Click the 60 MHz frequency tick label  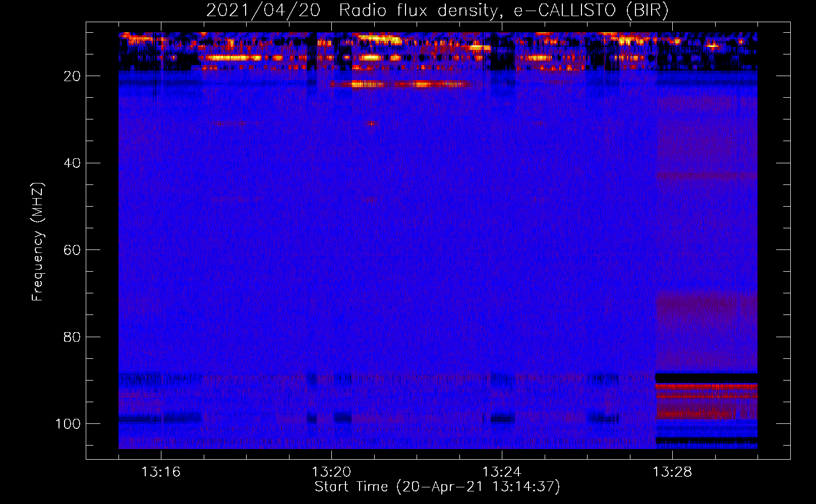click(72, 250)
